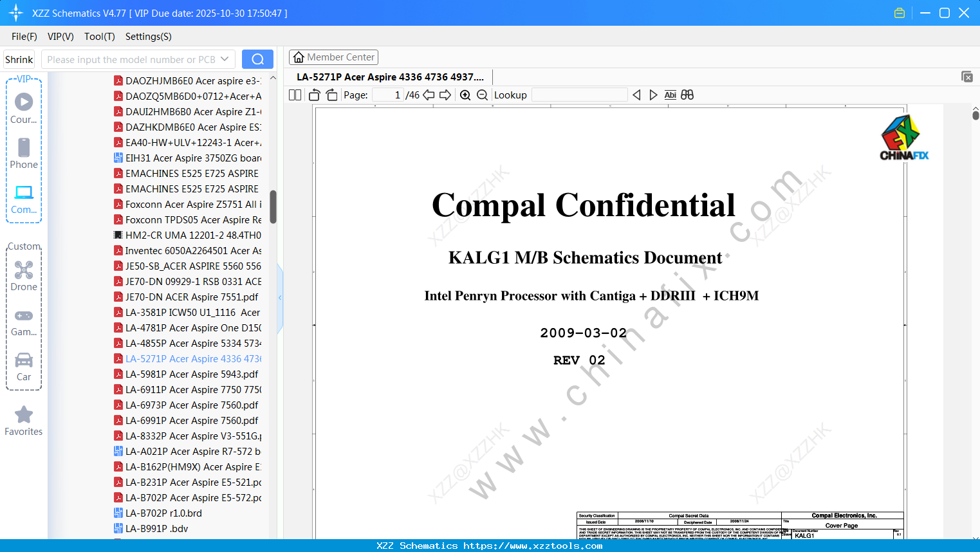
Task: Open LA-8332P Acer Aspire V3-551G file
Action: 187,436
